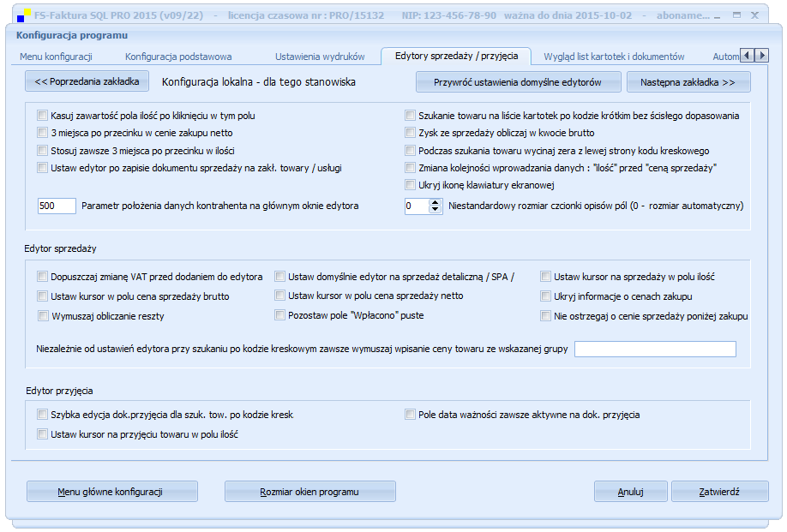Toggle wycinaj zera z lewej strony kodu kreskowego
This screenshot has width=787, height=532.
[x=410, y=151]
